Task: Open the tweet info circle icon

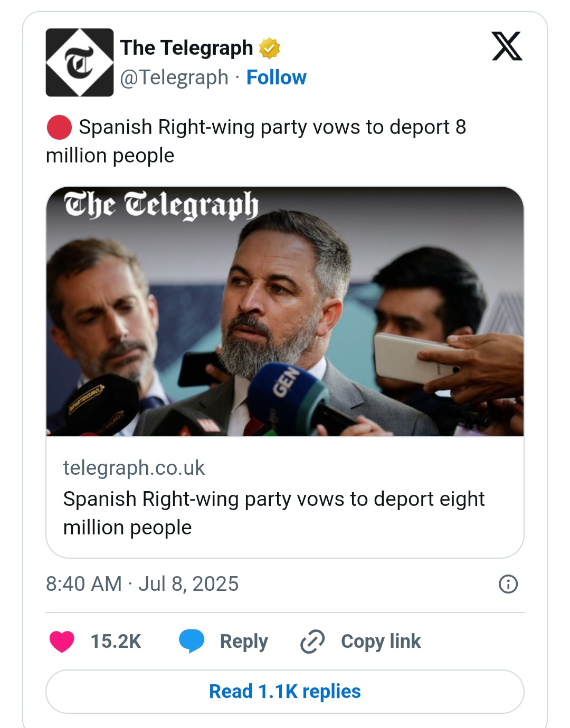Action: [x=508, y=584]
